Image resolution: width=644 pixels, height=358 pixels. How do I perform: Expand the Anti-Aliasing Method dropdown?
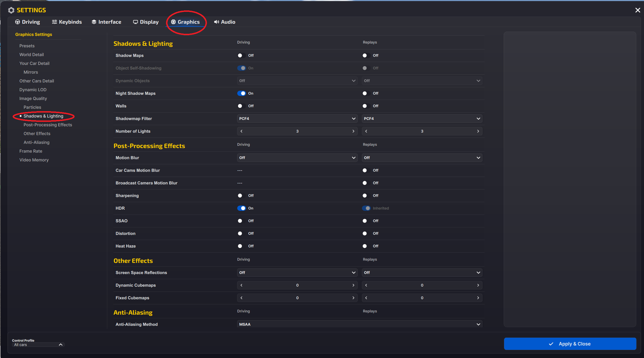(359, 324)
